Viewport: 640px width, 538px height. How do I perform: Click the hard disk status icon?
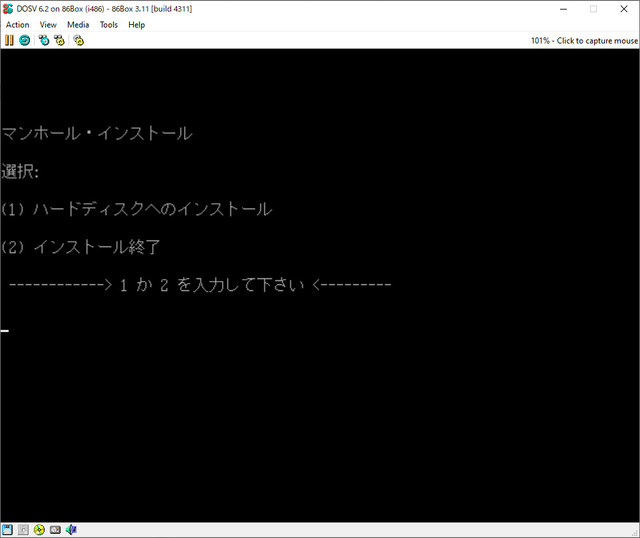click(55, 530)
